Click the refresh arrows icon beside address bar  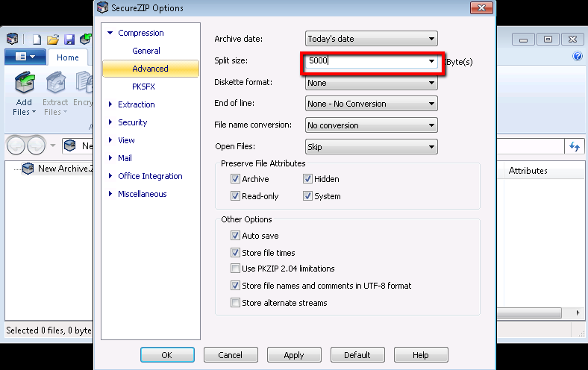pyautogui.click(x=575, y=146)
